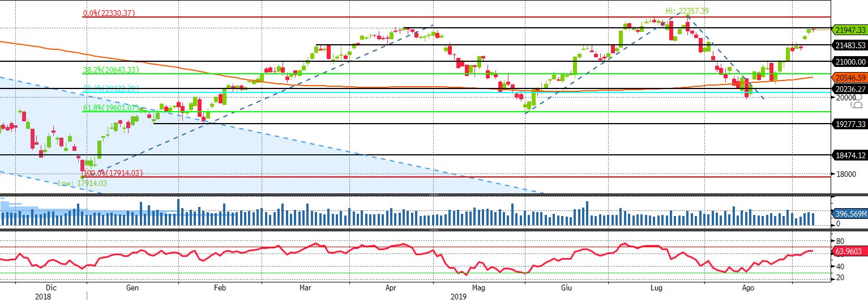Click the Dic month label on time axis
This screenshot has height=300, width=868.
pos(52,288)
